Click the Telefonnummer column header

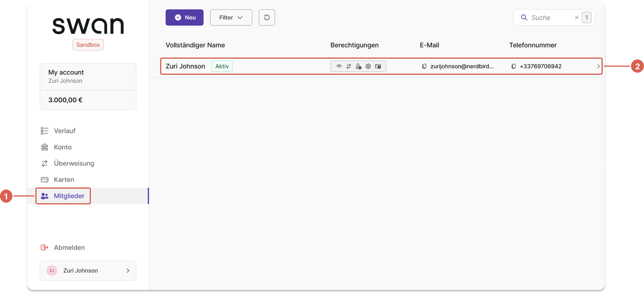click(x=533, y=45)
